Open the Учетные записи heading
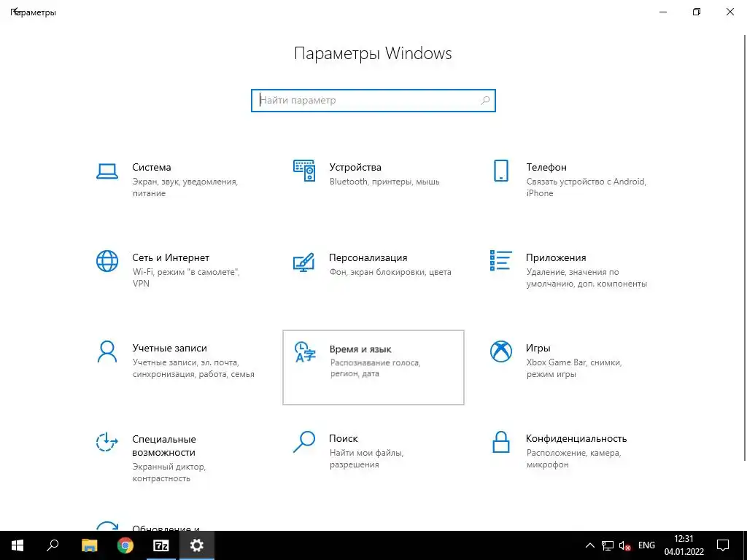 pos(169,348)
